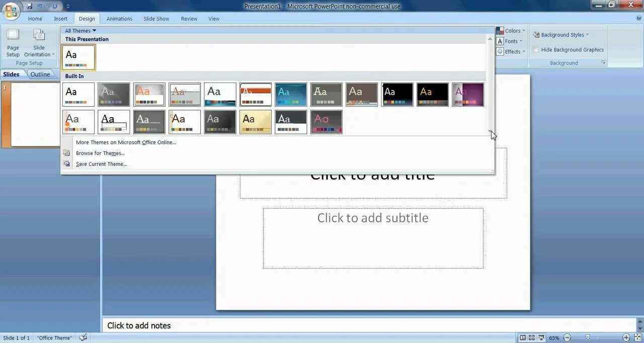Open Page Setup dialog button
644x343 pixels.
[13, 43]
